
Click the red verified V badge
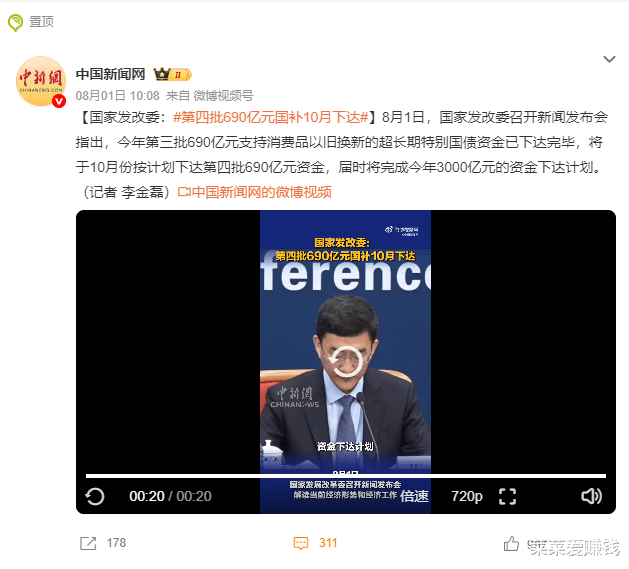pyautogui.click(x=59, y=101)
